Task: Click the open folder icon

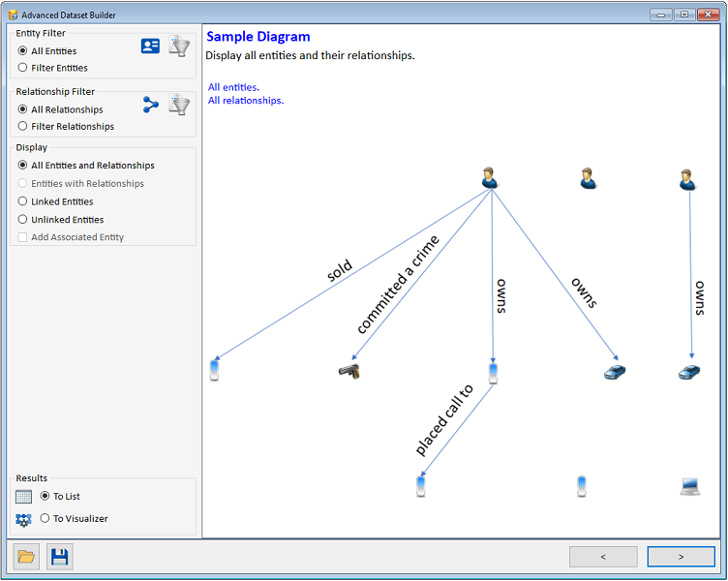Action: point(26,557)
